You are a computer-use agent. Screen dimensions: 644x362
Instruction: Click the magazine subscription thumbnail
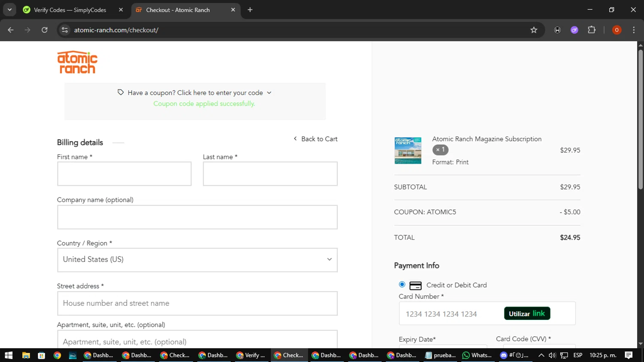pyautogui.click(x=407, y=150)
